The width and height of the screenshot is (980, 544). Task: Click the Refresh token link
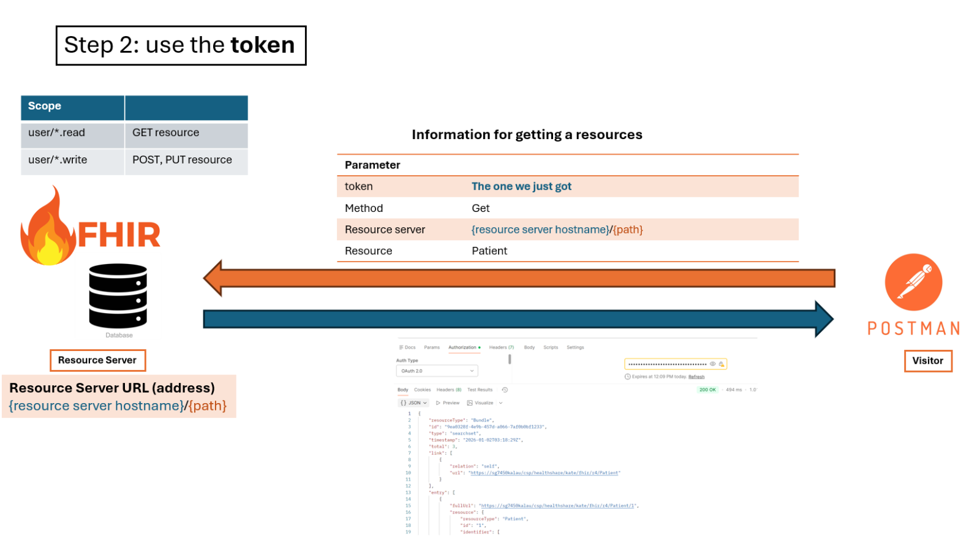pos(696,377)
